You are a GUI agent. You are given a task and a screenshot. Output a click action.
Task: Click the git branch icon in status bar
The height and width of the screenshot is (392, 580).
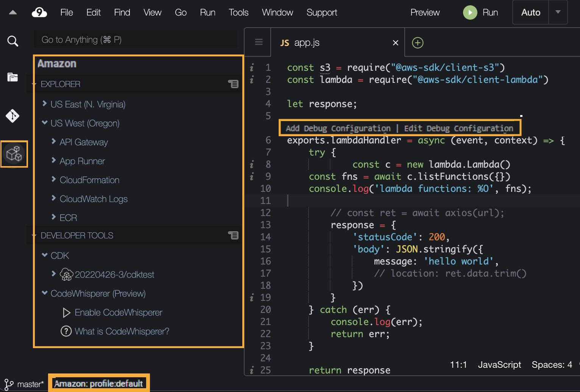(9, 384)
